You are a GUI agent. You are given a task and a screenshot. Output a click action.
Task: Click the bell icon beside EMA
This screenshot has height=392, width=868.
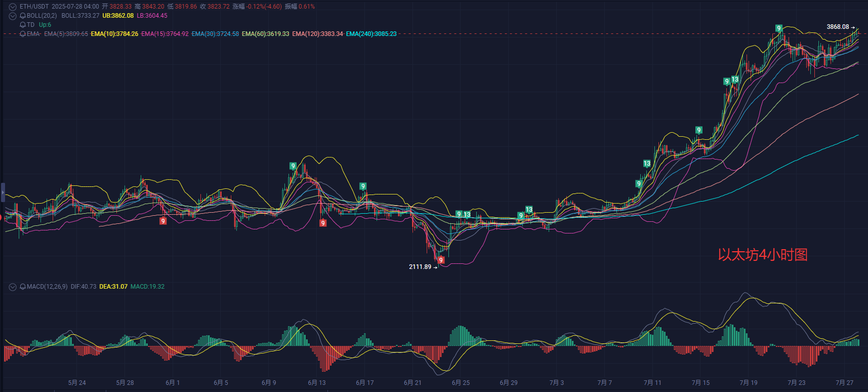[23, 34]
